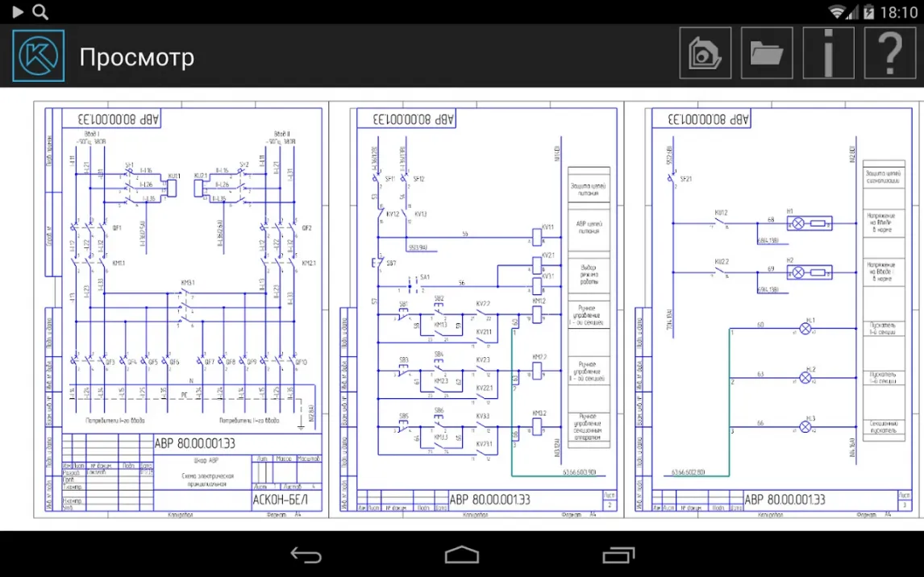The height and width of the screenshot is (577, 924).
Task: Select the first drawing sheet with АСКОН-БЕЛ stamp
Action: point(181,309)
